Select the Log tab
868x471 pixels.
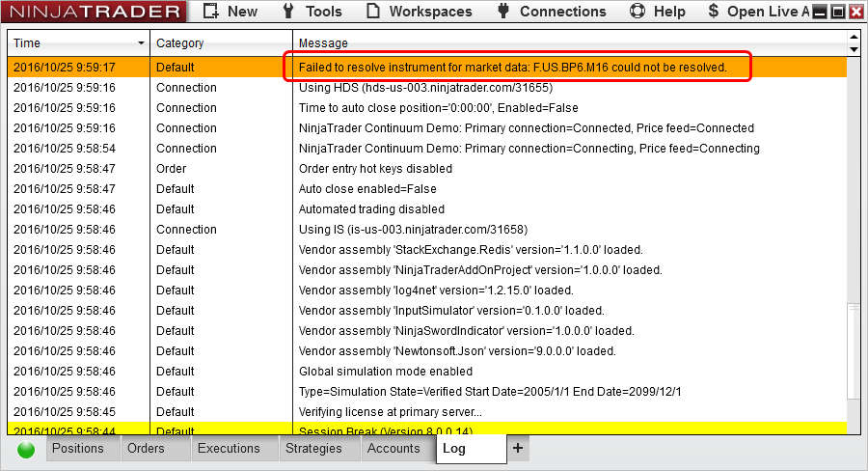click(x=471, y=448)
